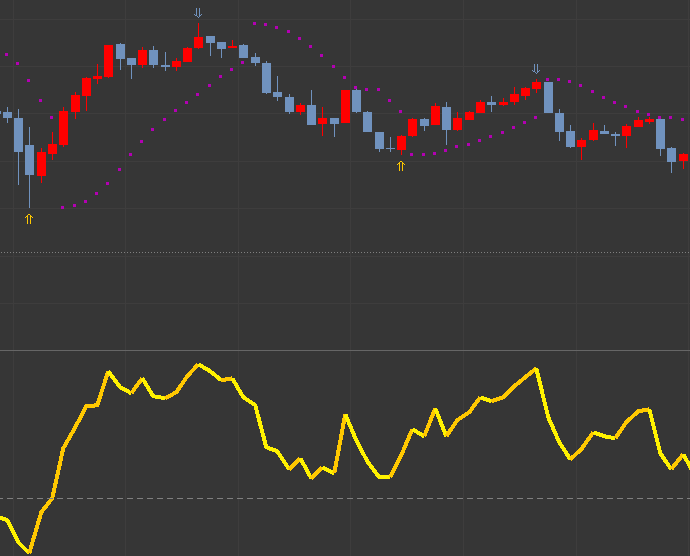The width and height of the screenshot is (690, 556).
Task: Click the first small blue candle at left edge
Action: pos(8,115)
